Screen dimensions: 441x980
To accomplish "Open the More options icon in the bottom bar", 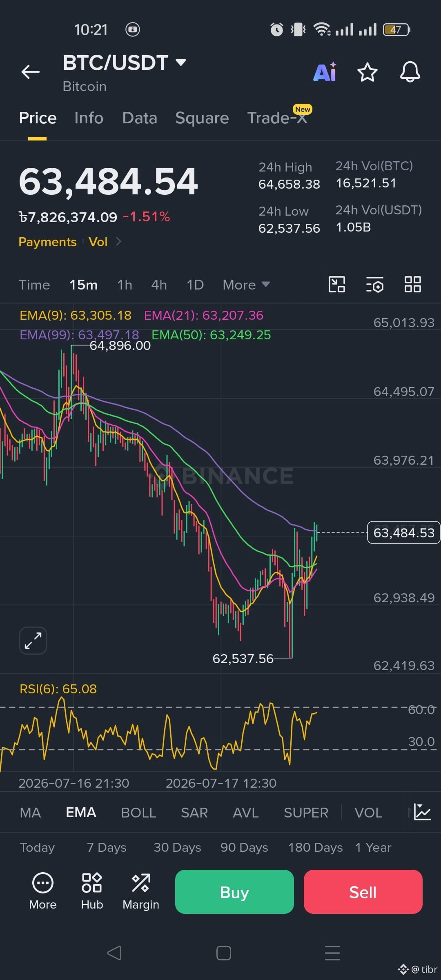I will [43, 891].
